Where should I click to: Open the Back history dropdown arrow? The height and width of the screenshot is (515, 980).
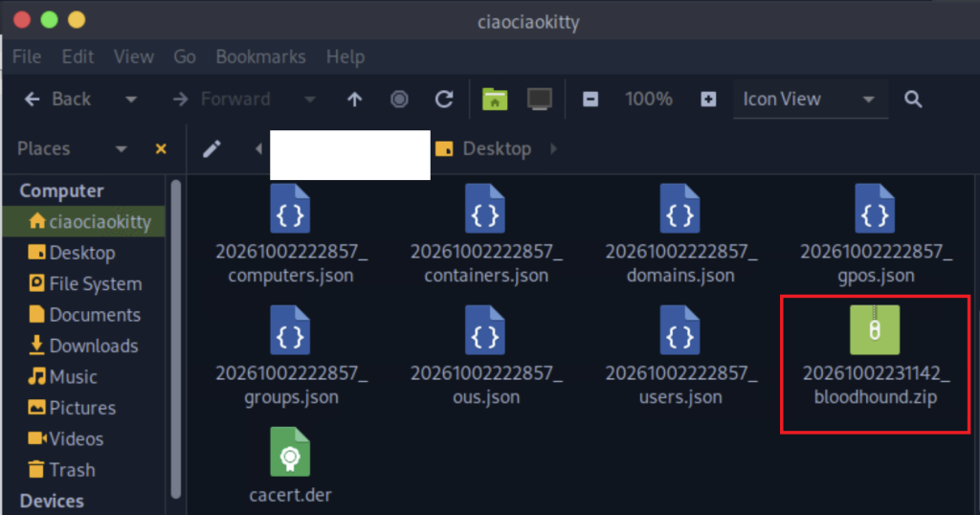coord(130,100)
